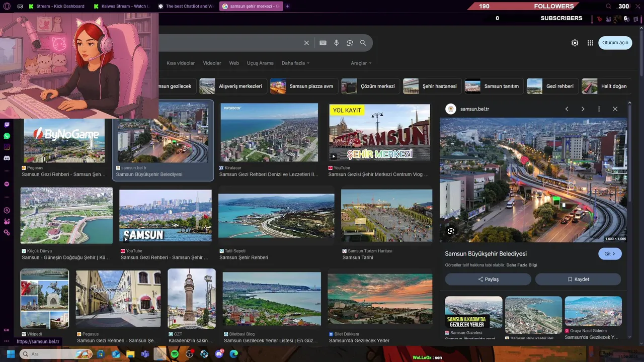Open the on-screen keyboard input tool
The image size is (644, 362).
pyautogui.click(x=323, y=43)
